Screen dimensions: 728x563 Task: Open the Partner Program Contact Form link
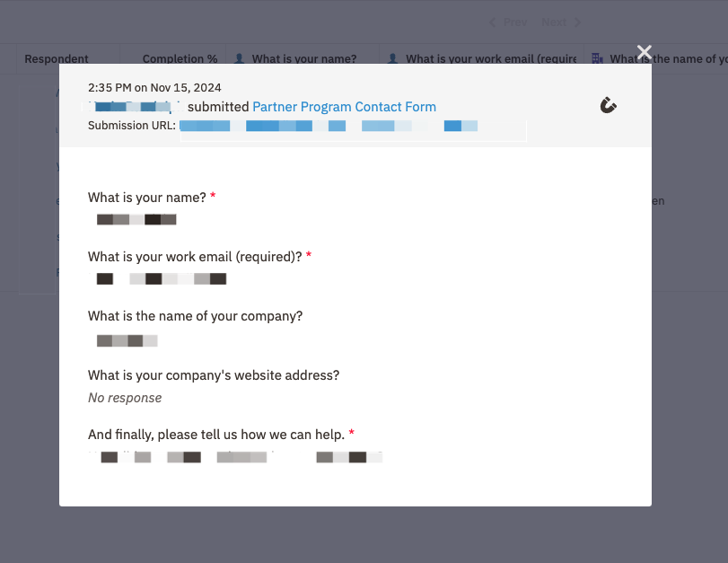click(x=344, y=107)
